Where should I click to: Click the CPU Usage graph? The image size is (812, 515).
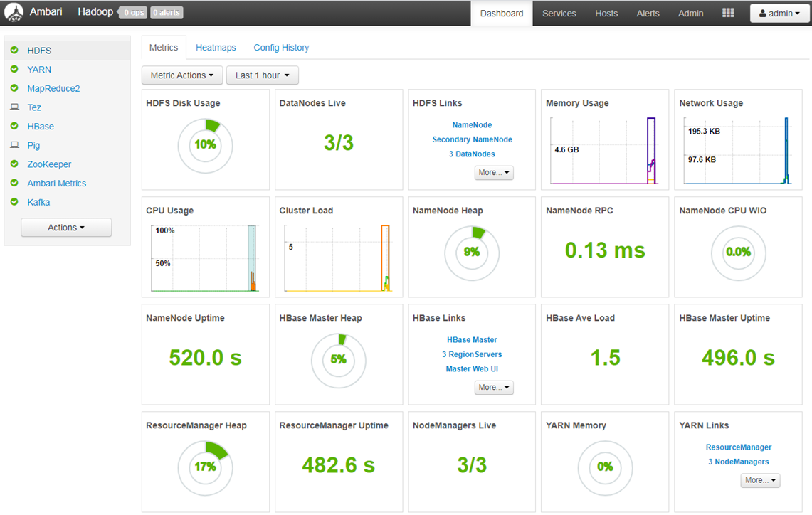pos(204,257)
